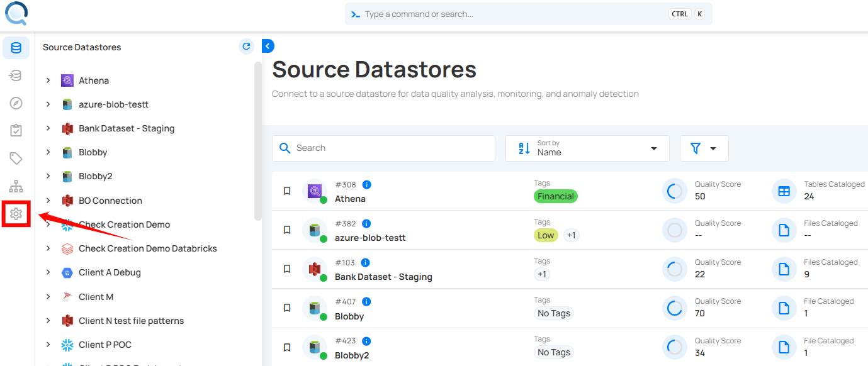Open azure-blob-testt datastore from list
This screenshot has height=366, width=868.
(370, 238)
